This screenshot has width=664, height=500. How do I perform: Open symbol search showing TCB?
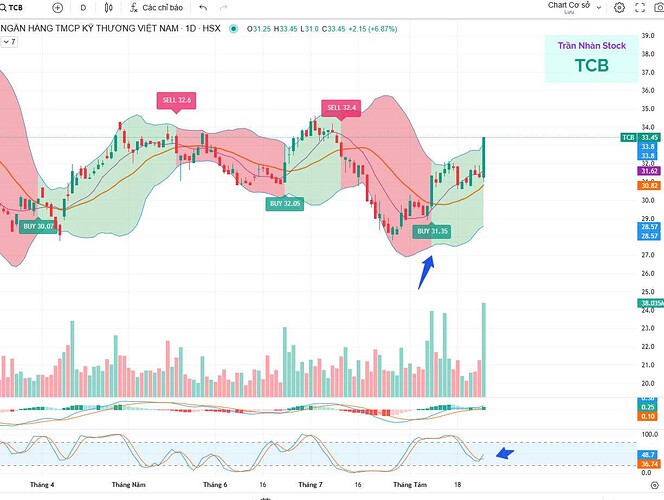point(12,8)
